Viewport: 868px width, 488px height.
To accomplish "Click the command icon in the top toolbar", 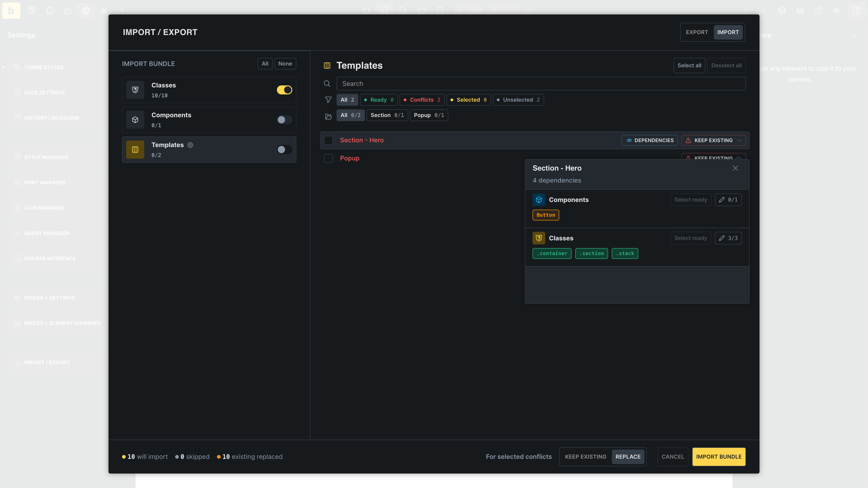I will click(104, 10).
